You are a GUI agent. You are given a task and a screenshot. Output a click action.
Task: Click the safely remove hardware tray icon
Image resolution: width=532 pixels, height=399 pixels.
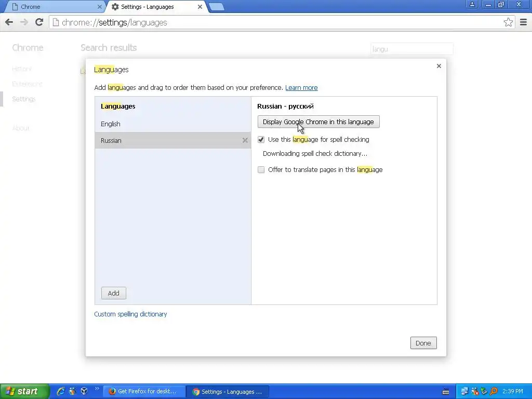[x=484, y=392]
